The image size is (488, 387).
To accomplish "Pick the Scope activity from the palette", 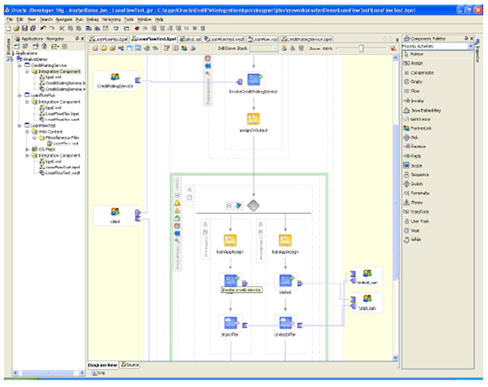I will point(413,165).
